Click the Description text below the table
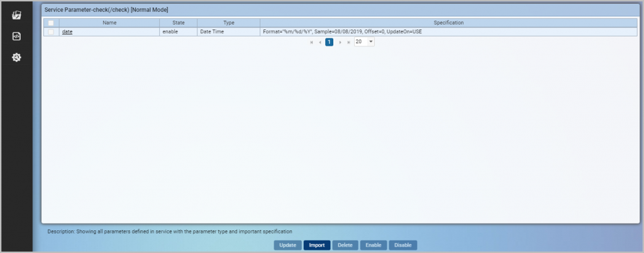This screenshot has width=644, height=253. click(x=170, y=232)
